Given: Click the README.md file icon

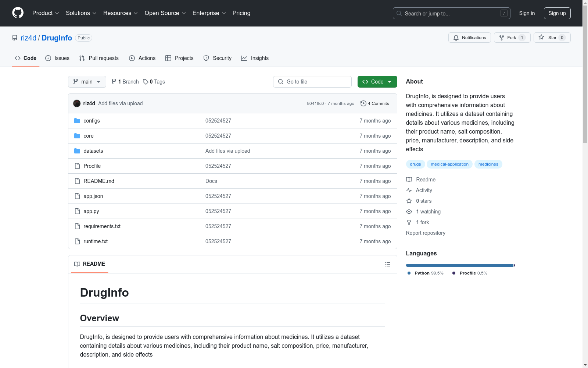Looking at the screenshot, I should [77, 181].
